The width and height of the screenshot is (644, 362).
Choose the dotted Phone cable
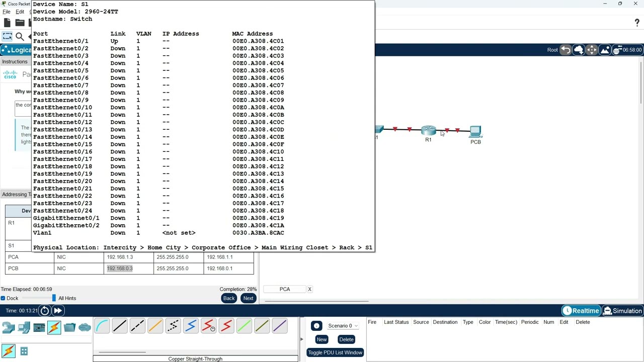click(x=173, y=326)
